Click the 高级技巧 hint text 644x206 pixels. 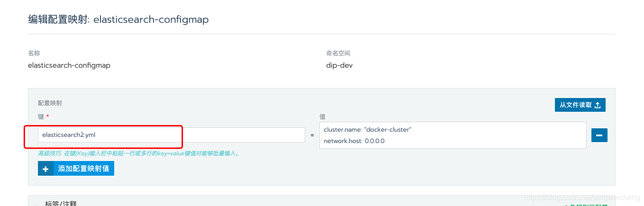pyautogui.click(x=138, y=153)
